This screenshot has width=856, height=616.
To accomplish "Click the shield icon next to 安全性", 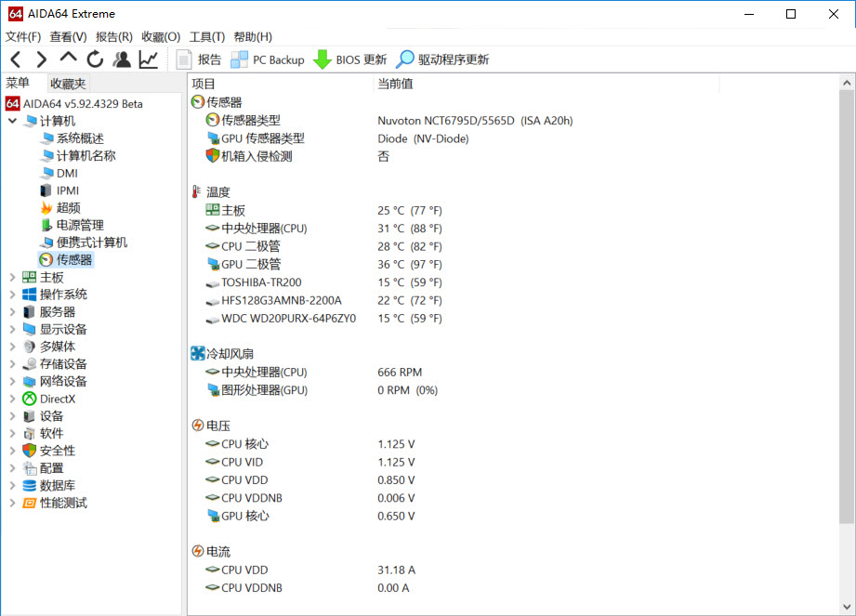I will pyautogui.click(x=30, y=451).
